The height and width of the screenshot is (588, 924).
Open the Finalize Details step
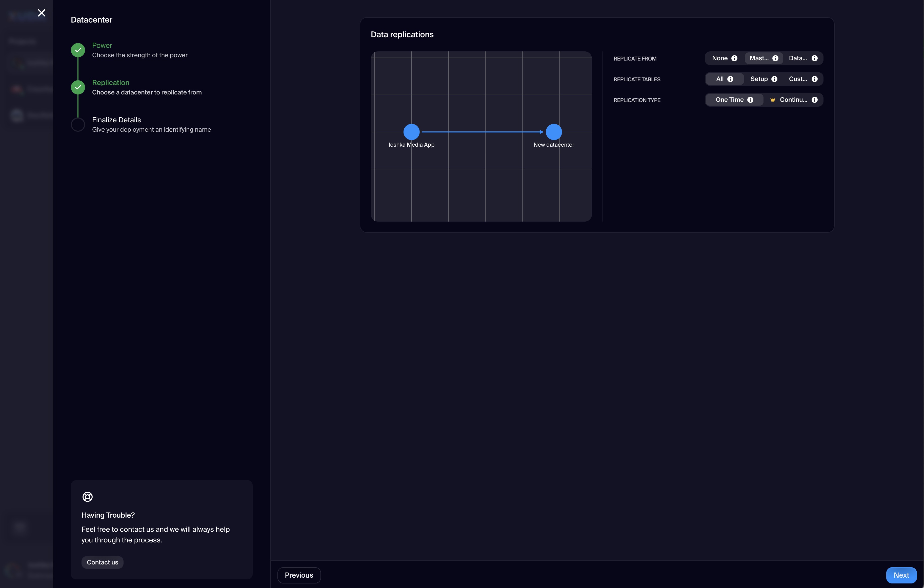[116, 120]
